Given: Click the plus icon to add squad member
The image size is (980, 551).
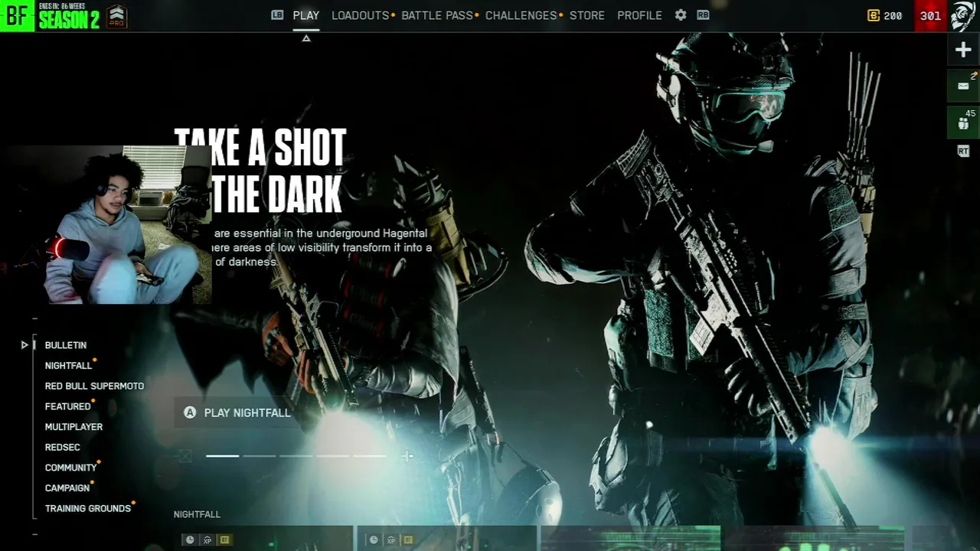Looking at the screenshot, I should (963, 51).
